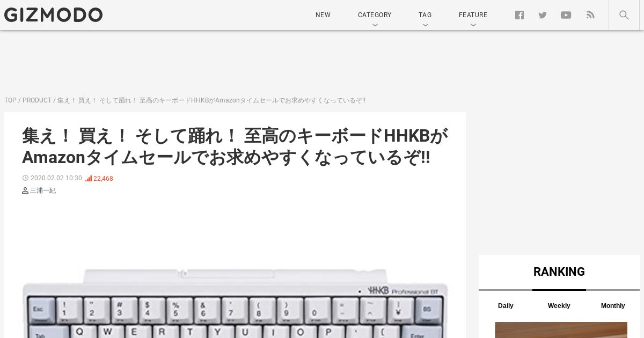
Task: Click the search magnifier icon
Action: [x=624, y=15]
